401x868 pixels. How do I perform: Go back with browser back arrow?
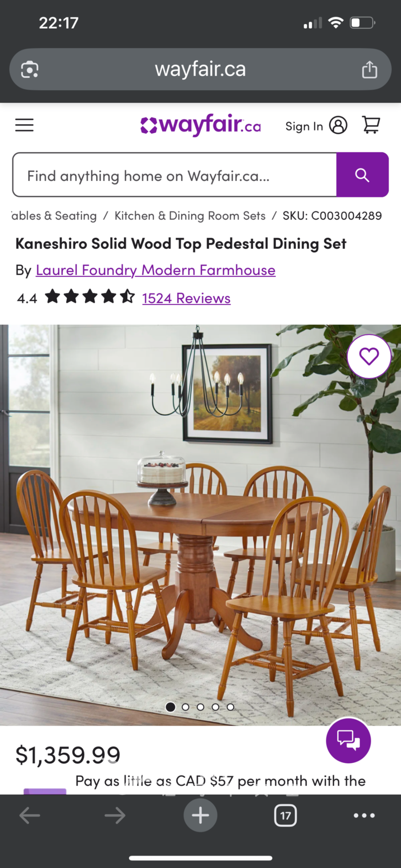[30, 815]
